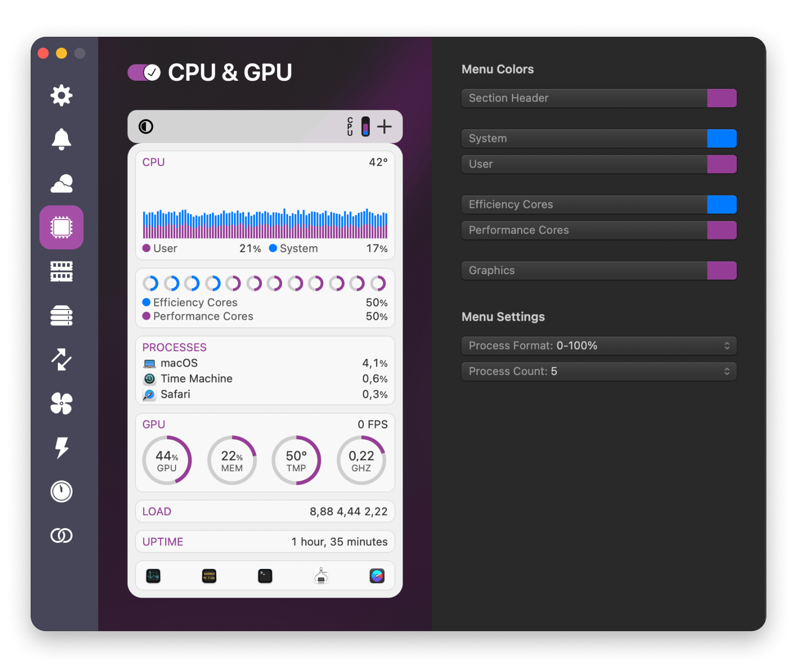Select the CPU menu bar item preview
Screen dimensions: 797x672
[358, 127]
